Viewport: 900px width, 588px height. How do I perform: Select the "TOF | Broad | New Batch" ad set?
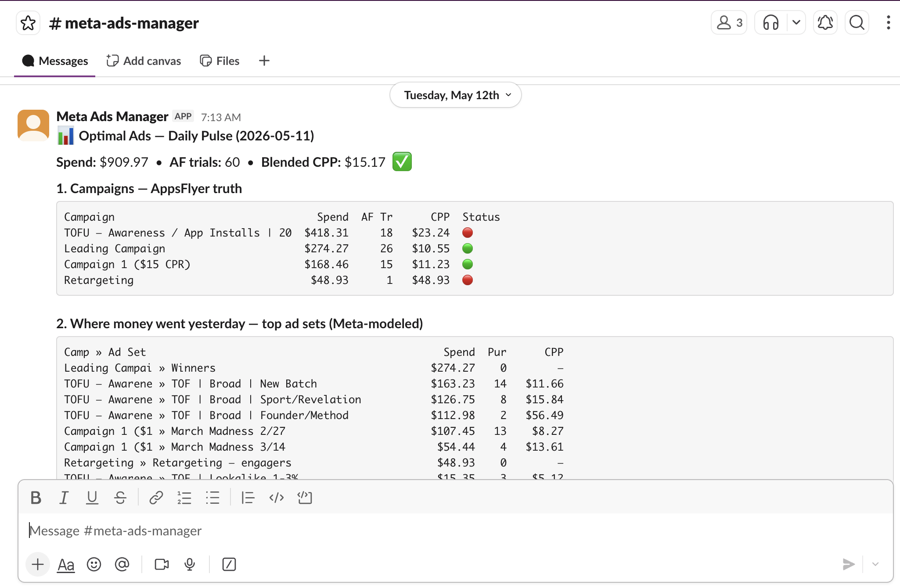[x=244, y=384]
